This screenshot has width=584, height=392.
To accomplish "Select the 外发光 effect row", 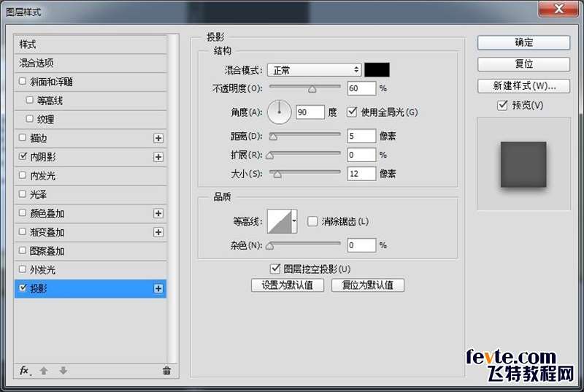I will [91, 270].
